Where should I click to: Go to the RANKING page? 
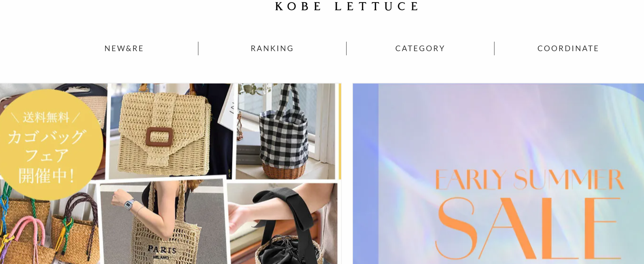click(272, 48)
